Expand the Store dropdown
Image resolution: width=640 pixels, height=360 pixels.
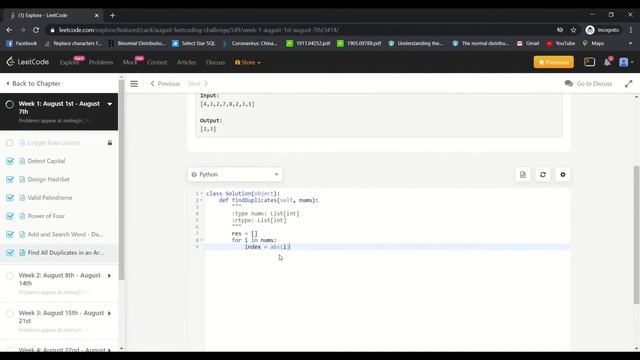tap(248, 62)
